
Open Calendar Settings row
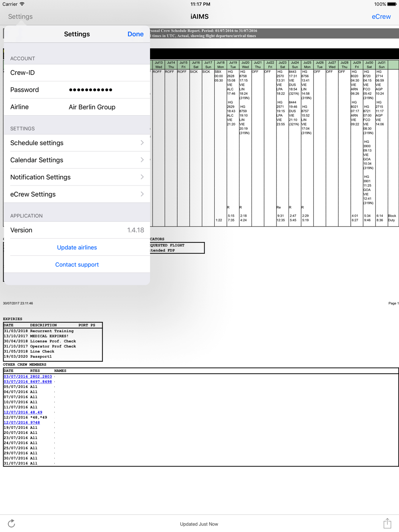pos(77,160)
